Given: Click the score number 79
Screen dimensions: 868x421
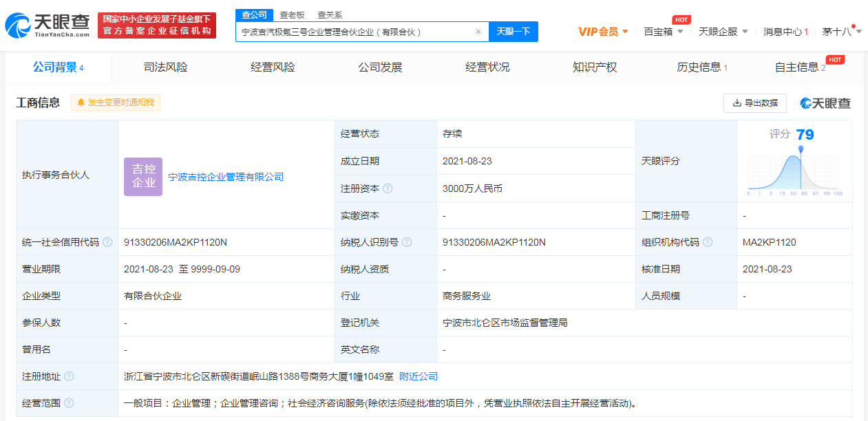Looking at the screenshot, I should click(805, 134).
